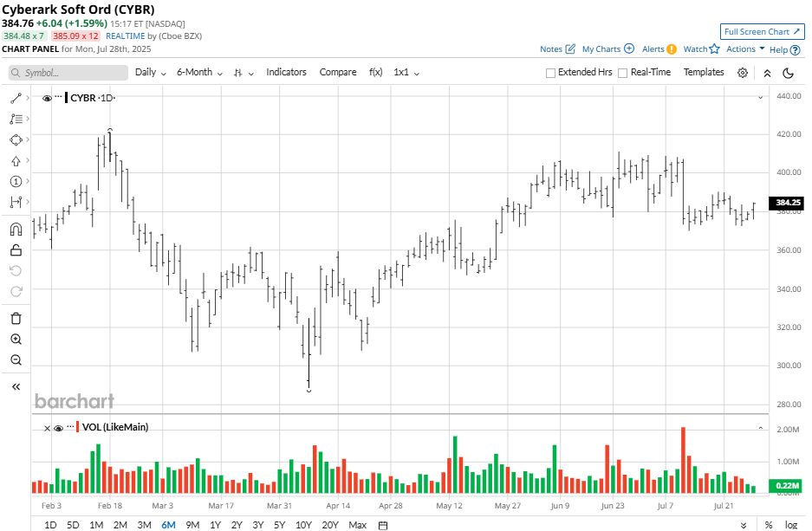812x531 pixels.
Task: Click the 384.25 current price label
Action: (x=787, y=203)
